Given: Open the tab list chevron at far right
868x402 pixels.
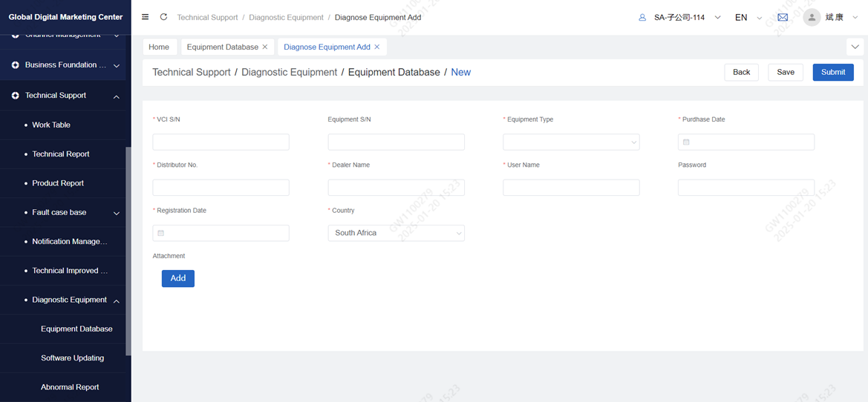Looking at the screenshot, I should pyautogui.click(x=855, y=47).
